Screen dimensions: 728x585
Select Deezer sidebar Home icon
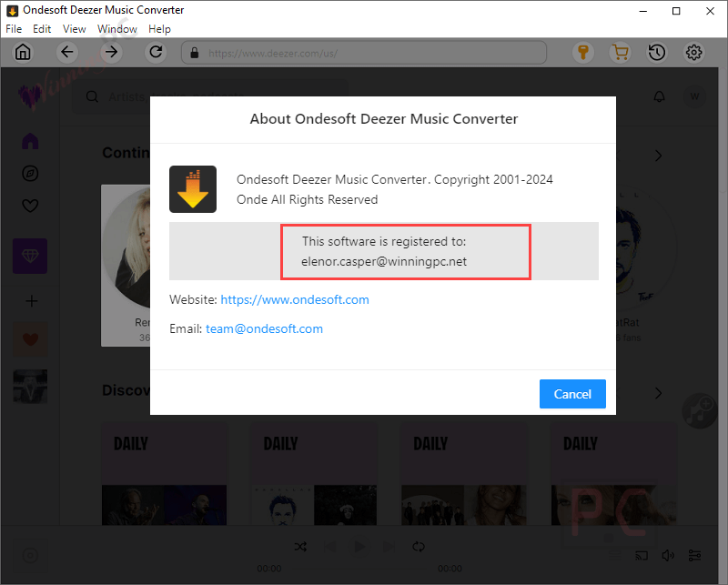(30, 141)
